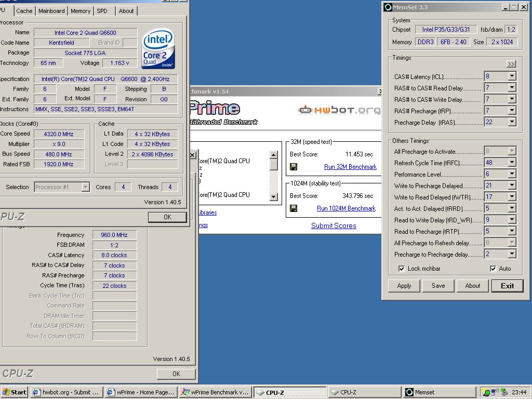Screen dimensions: 532x399
Task: Switch to the SPD tab in CPU-Z
Action: (102, 11)
